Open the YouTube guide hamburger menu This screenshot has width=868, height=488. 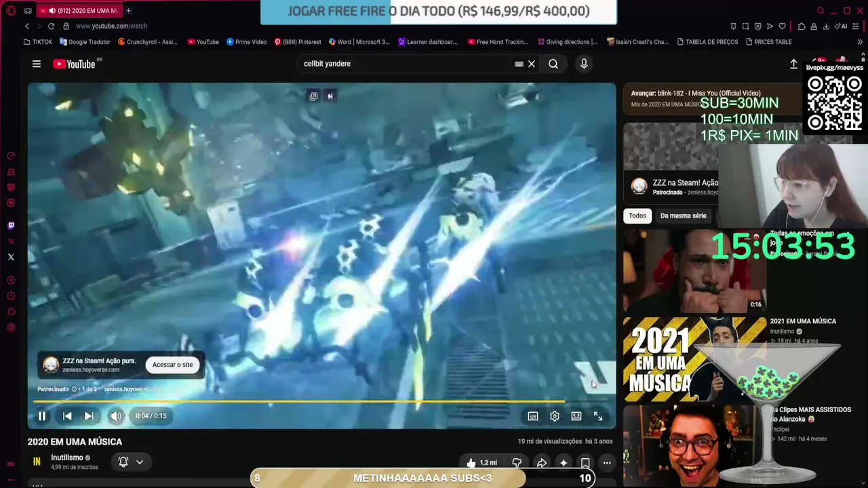tap(37, 64)
